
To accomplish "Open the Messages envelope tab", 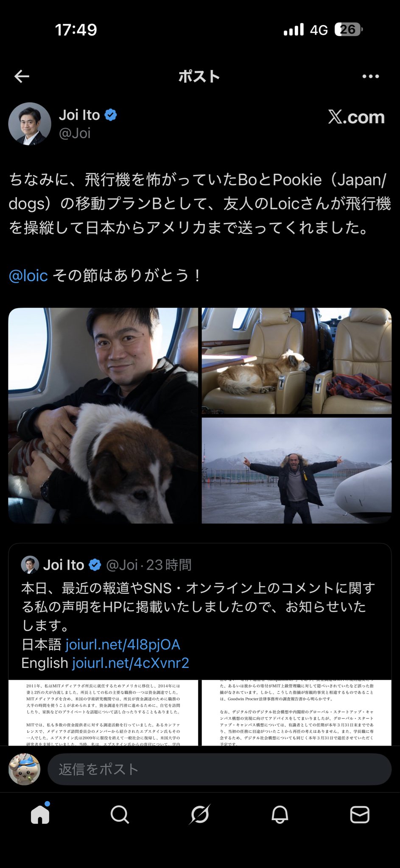I will click(359, 814).
